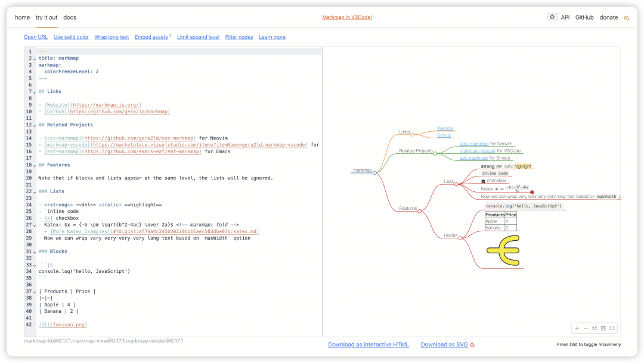Zoom out the mindmap with minus icon
The image size is (644, 363).
click(x=586, y=328)
